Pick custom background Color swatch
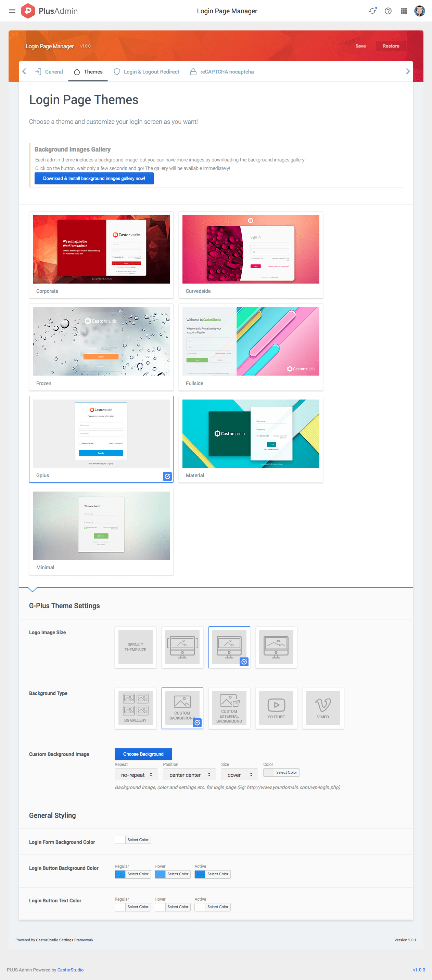 [x=281, y=772]
